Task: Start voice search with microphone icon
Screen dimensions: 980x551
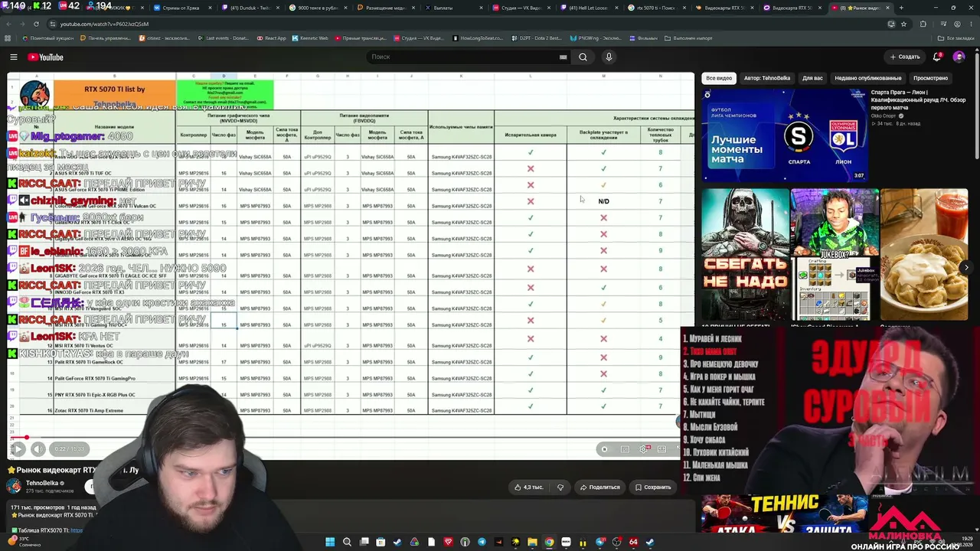Action: tap(609, 57)
